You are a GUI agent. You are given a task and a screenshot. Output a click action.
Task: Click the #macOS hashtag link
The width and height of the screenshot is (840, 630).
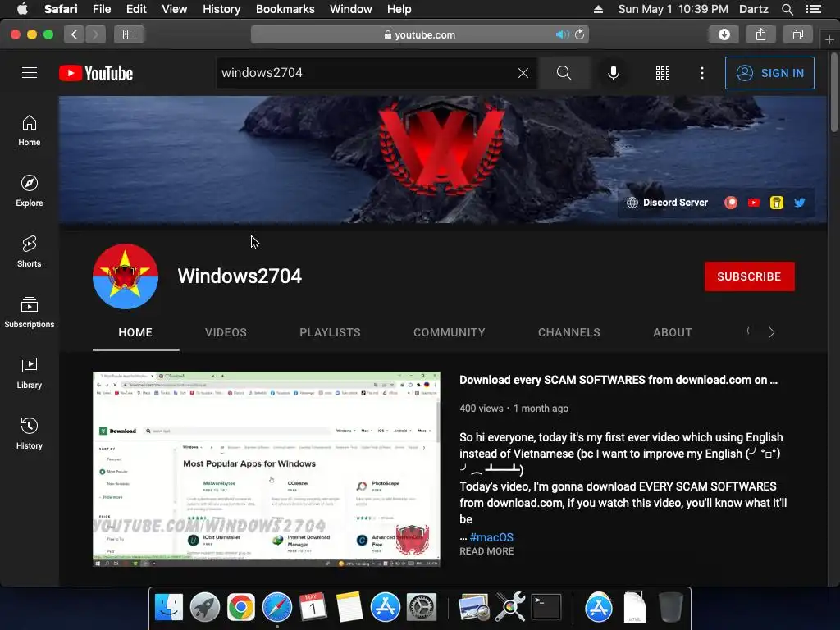(491, 537)
